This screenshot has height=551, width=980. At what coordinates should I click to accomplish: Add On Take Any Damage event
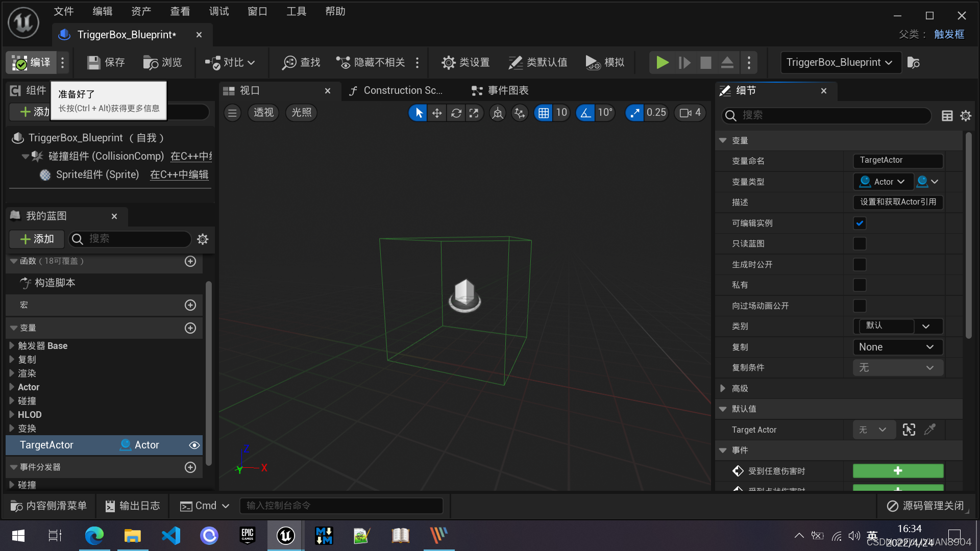[897, 470]
